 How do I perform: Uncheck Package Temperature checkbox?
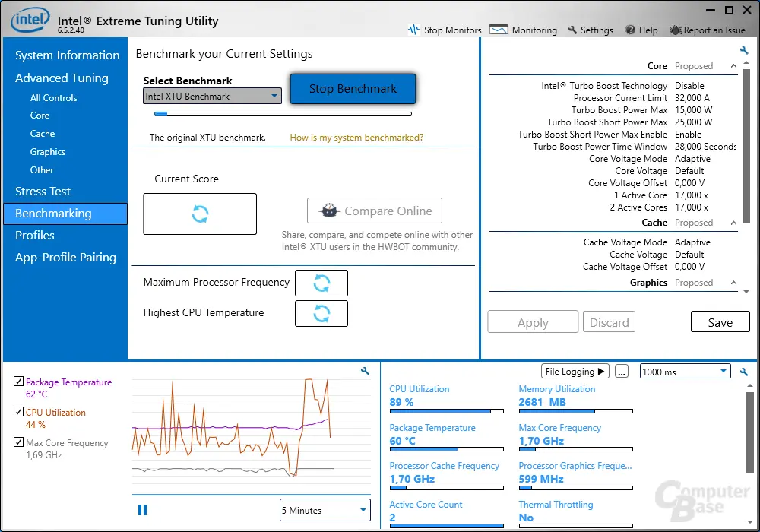point(18,382)
